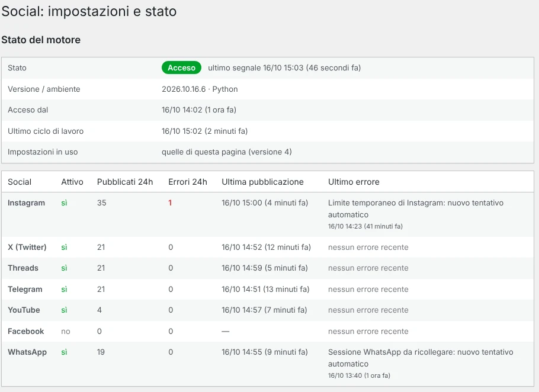Click the Facebook "no" active status

(x=66, y=331)
